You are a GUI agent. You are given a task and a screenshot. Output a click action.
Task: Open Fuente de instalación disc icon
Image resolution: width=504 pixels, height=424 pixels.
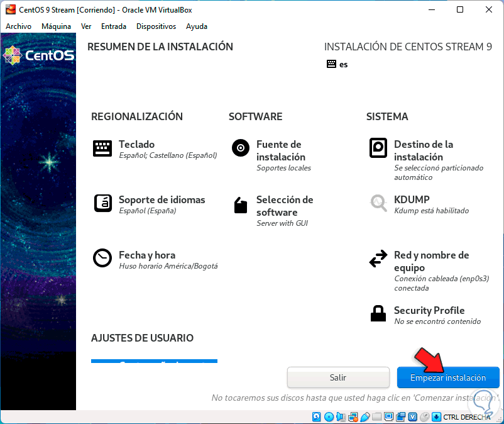point(241,148)
